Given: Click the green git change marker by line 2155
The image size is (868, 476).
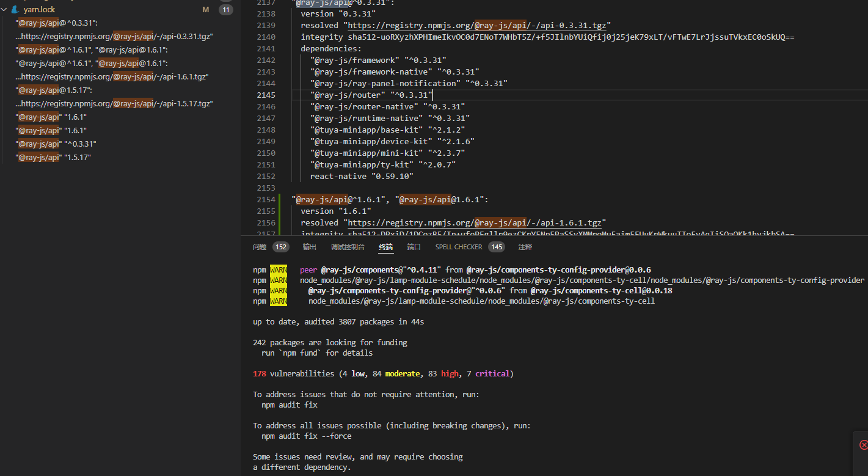Looking at the screenshot, I should click(x=280, y=211).
